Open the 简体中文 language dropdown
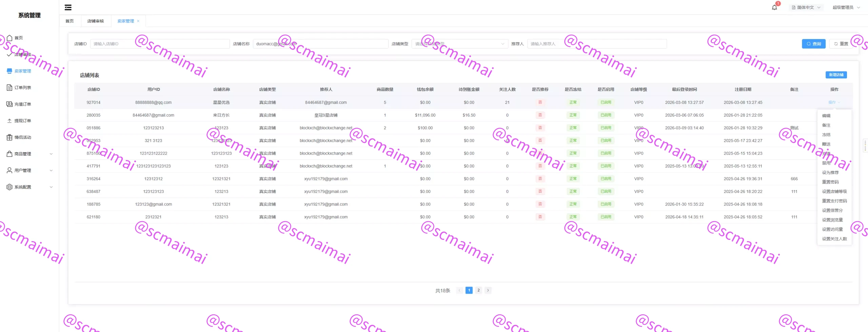 coord(806,7)
